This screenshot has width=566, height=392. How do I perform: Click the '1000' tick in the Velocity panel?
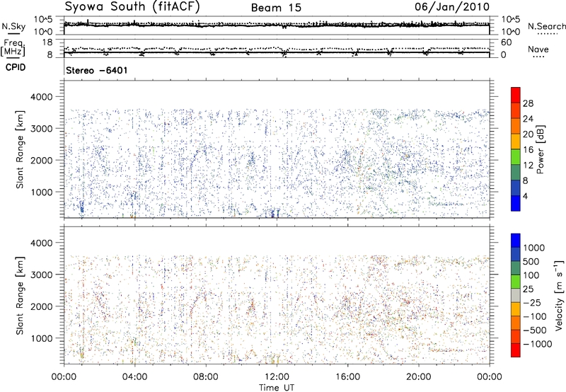point(41,338)
